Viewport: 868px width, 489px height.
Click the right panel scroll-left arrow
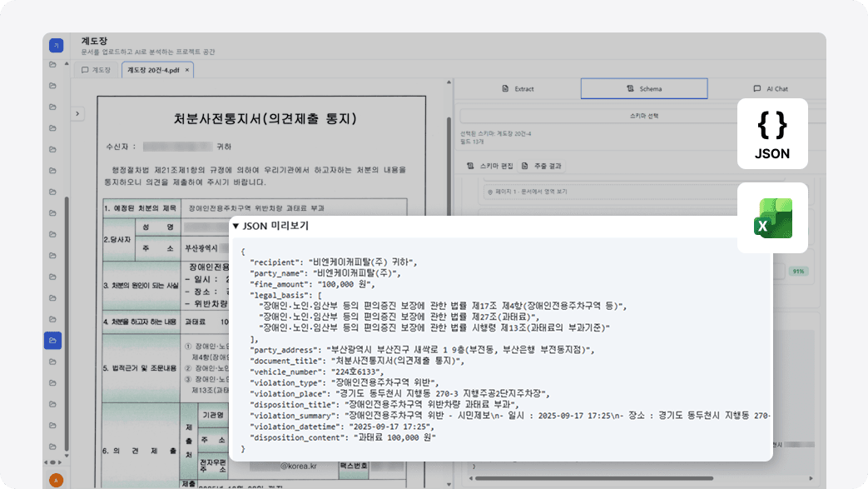click(470, 478)
